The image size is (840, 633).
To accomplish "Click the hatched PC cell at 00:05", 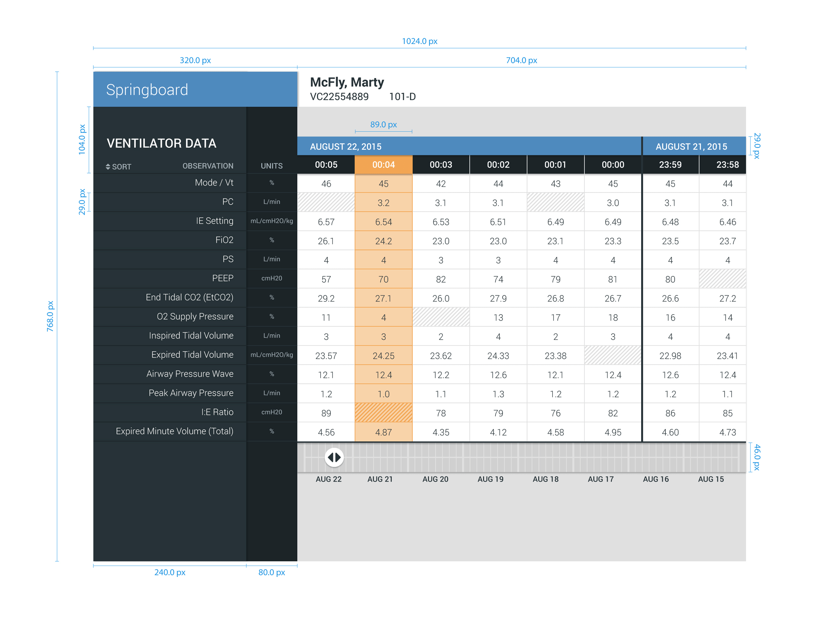I will 326,202.
